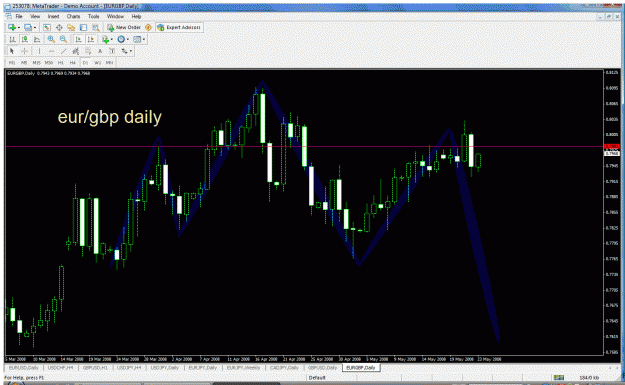Open the Periods clock icon
625x385 pixels.
click(x=121, y=39)
